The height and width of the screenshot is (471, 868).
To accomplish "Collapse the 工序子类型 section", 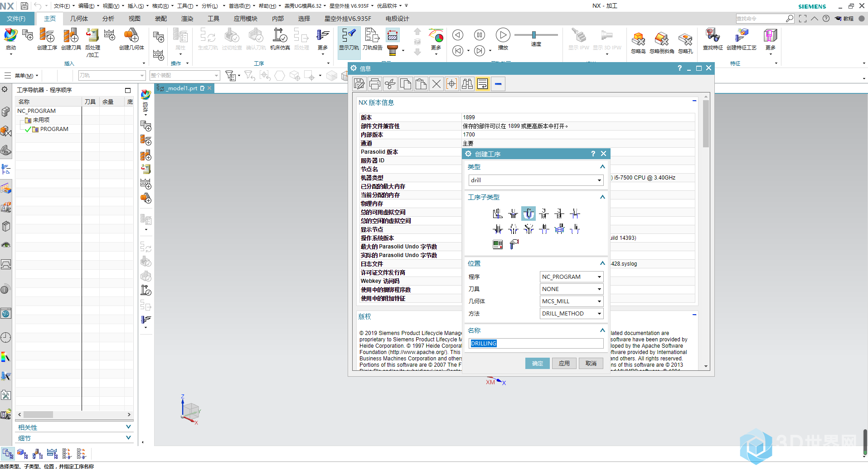I will (x=602, y=197).
